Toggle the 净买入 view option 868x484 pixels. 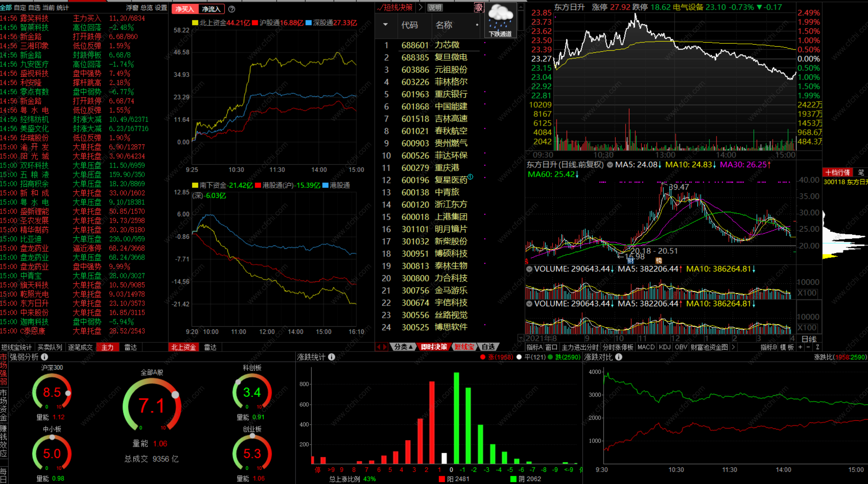(185, 9)
